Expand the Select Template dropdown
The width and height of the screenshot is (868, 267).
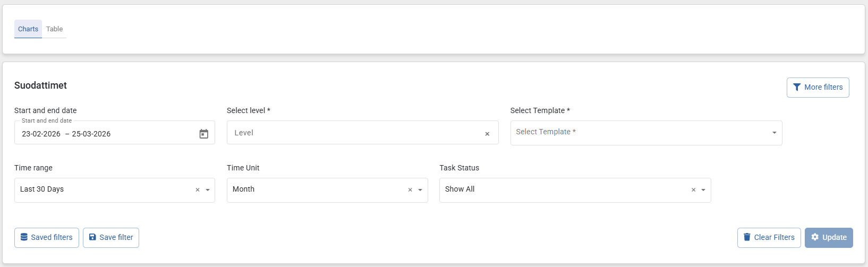coord(774,133)
